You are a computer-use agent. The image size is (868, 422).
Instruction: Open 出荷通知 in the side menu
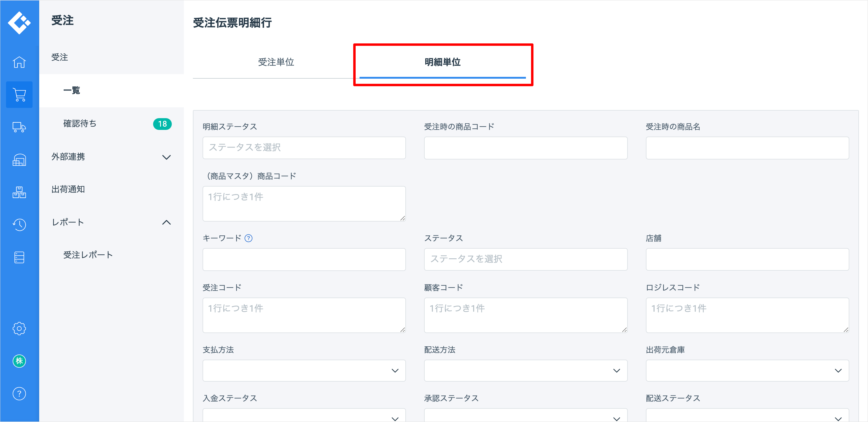click(112, 189)
